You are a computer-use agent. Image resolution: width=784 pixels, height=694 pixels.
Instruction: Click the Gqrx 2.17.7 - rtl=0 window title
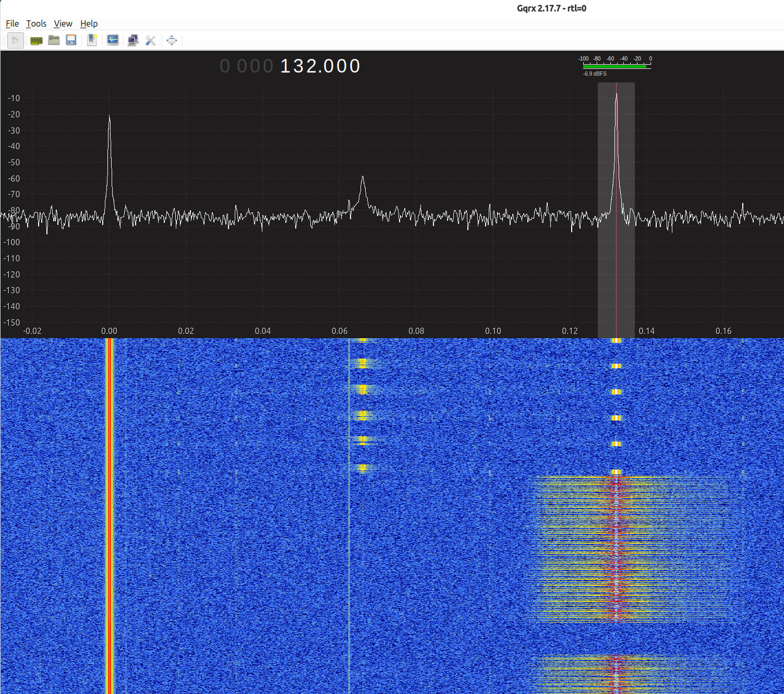pyautogui.click(x=551, y=8)
